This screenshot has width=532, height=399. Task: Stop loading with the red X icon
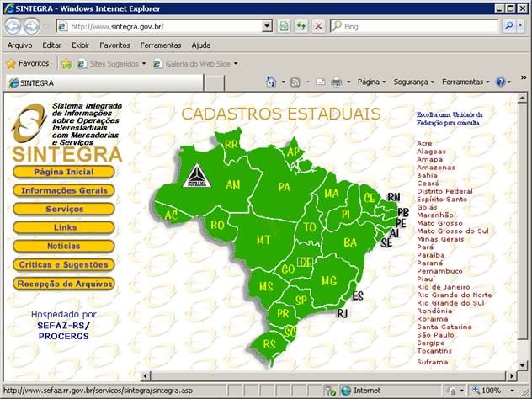click(318, 26)
